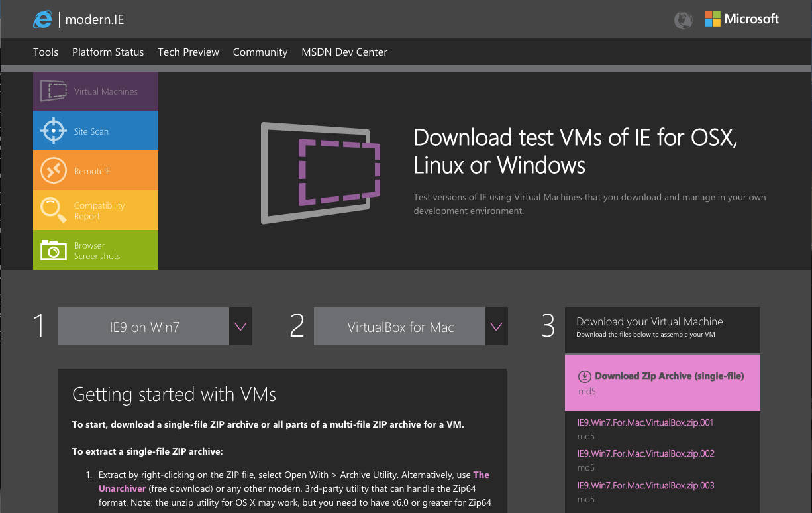Go to Tech Preview
812x513 pixels.
tap(188, 52)
